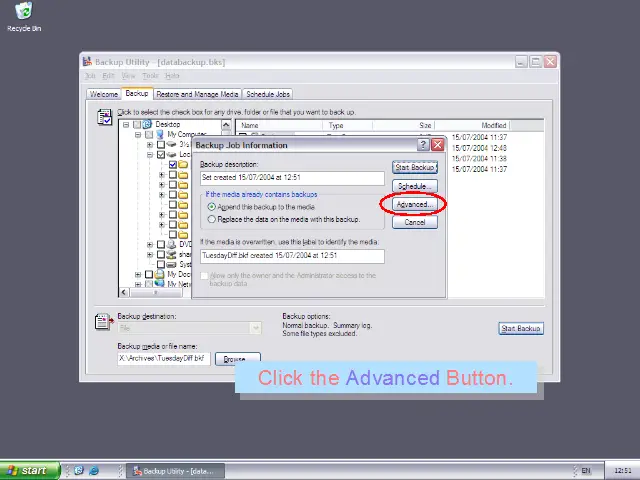Click the Backup Utility taskbar button
640x480 pixels.
click(177, 470)
